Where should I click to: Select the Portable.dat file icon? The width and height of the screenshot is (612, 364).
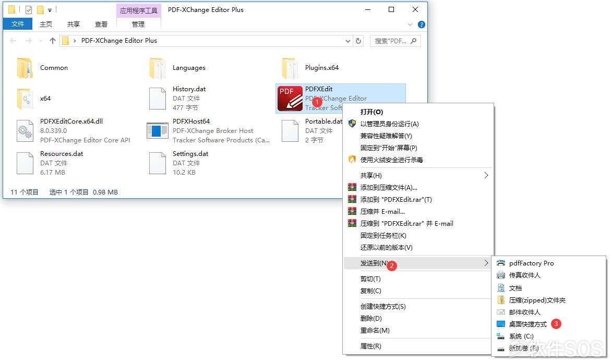290,131
